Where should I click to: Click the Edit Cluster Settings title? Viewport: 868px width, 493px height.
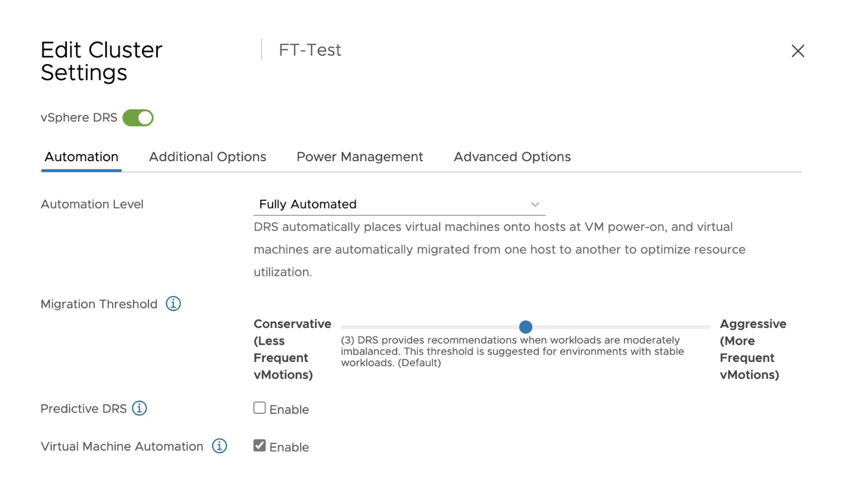(x=102, y=61)
